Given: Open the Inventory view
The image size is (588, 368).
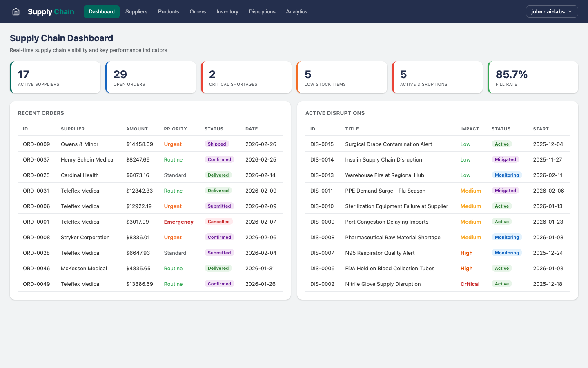Looking at the screenshot, I should pos(227,11).
